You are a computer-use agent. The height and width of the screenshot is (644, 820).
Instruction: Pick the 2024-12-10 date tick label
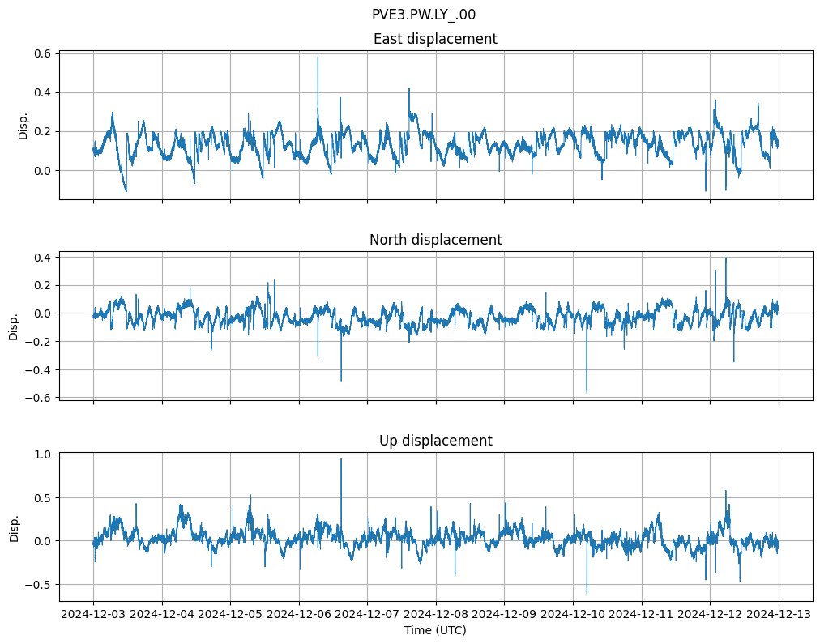tap(573, 615)
